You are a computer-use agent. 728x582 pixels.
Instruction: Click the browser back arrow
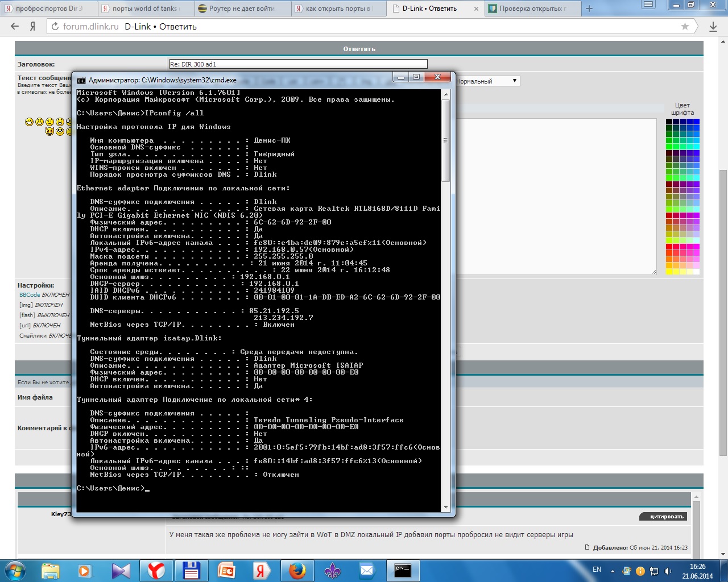[15, 26]
